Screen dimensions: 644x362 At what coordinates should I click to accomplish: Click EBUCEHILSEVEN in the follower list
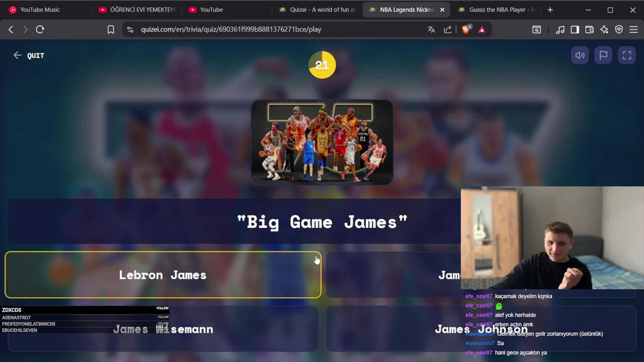tap(20, 330)
